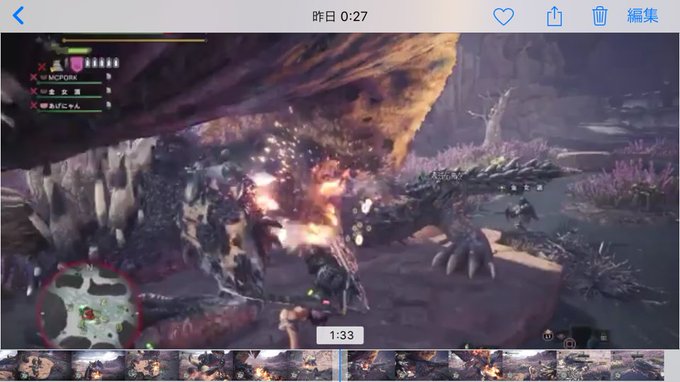
Task: Select the first frame of the filmstrip
Action: (9, 366)
